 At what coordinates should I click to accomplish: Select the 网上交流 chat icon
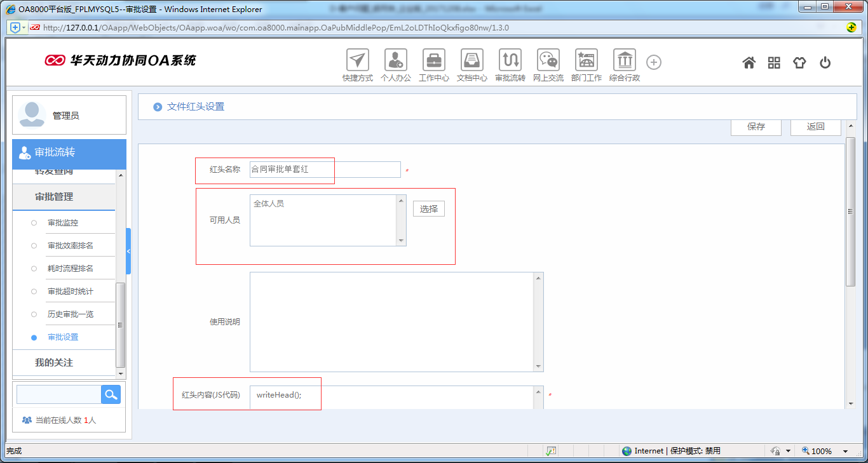[x=548, y=61]
